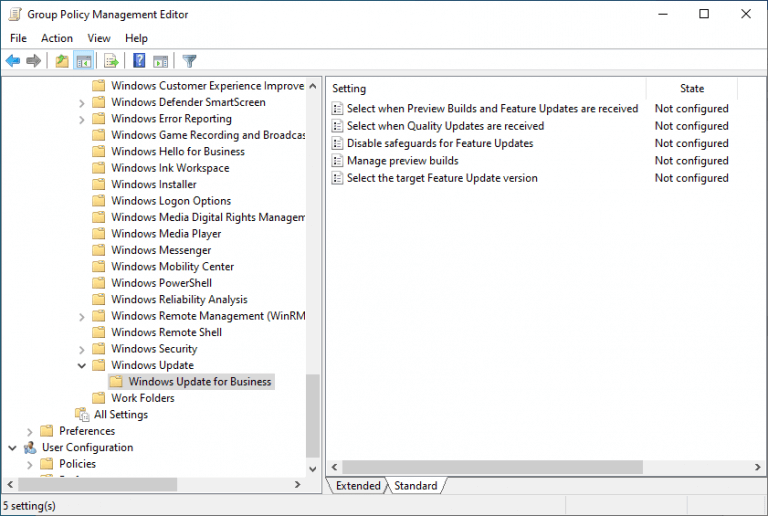768x516 pixels.
Task: Select the Windows Hello for Business folder
Action: [178, 151]
